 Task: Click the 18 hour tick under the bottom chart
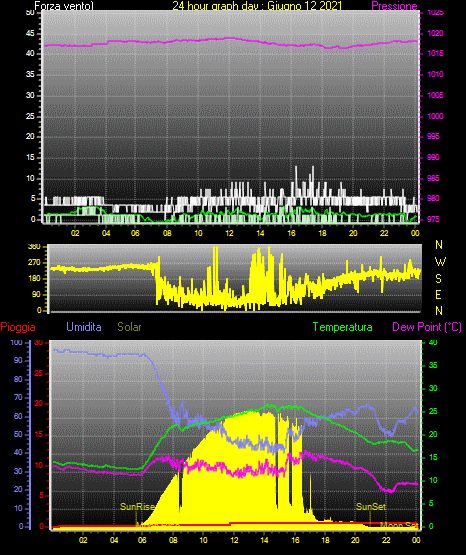tap(325, 540)
